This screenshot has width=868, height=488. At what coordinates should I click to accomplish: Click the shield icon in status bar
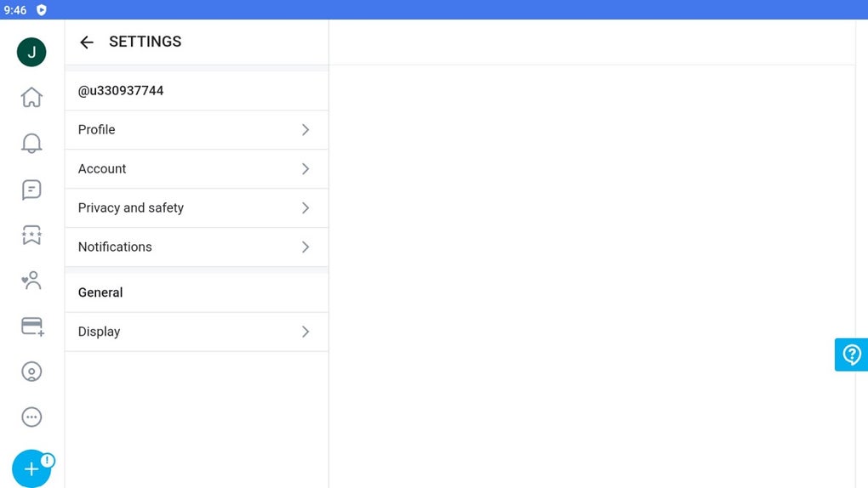41,10
